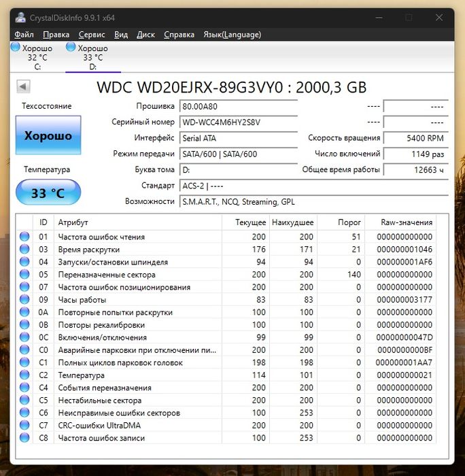Click the serial number field WD-WCC4M6HY2S8V
465x476 pixels.
[239, 122]
